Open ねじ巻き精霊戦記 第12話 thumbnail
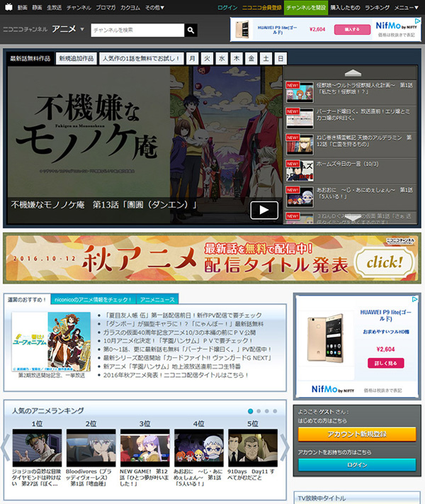425x504 pixels. tap(300, 145)
